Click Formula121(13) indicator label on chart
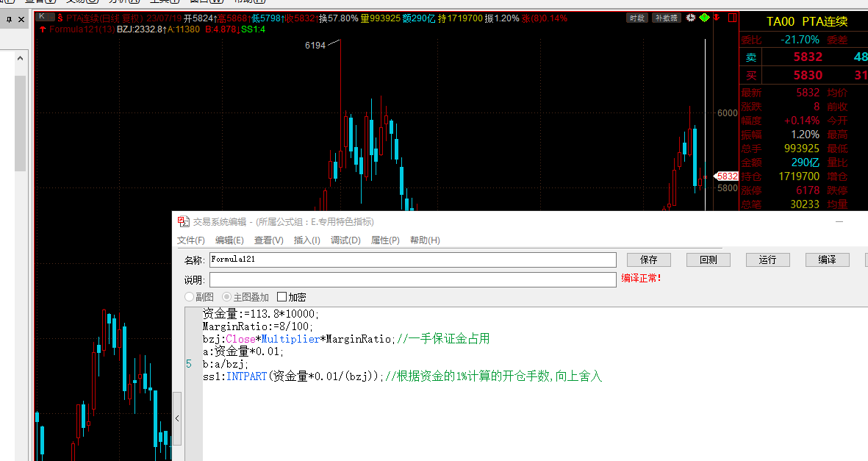Screen dimensions: 868x461 click(82, 29)
